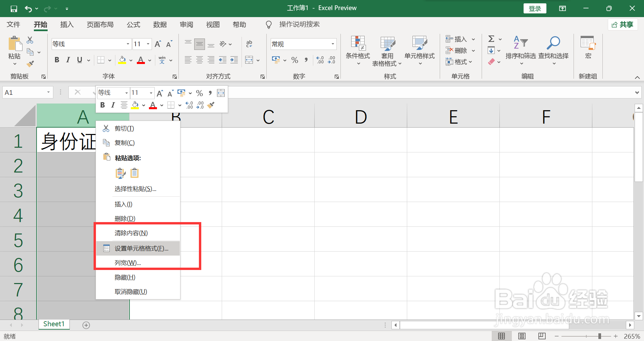Click the 共享 (Share) button
The width and height of the screenshot is (644, 341).
click(x=623, y=24)
